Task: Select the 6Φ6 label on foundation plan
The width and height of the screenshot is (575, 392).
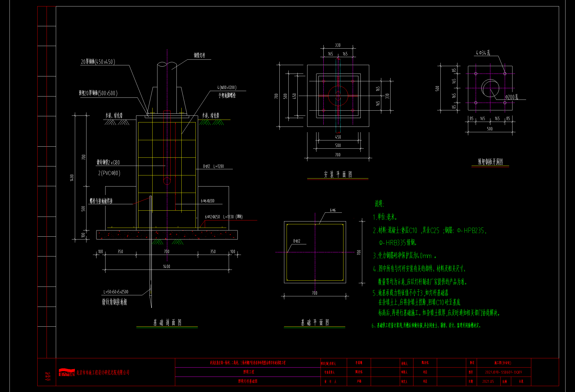Action: click(333, 210)
